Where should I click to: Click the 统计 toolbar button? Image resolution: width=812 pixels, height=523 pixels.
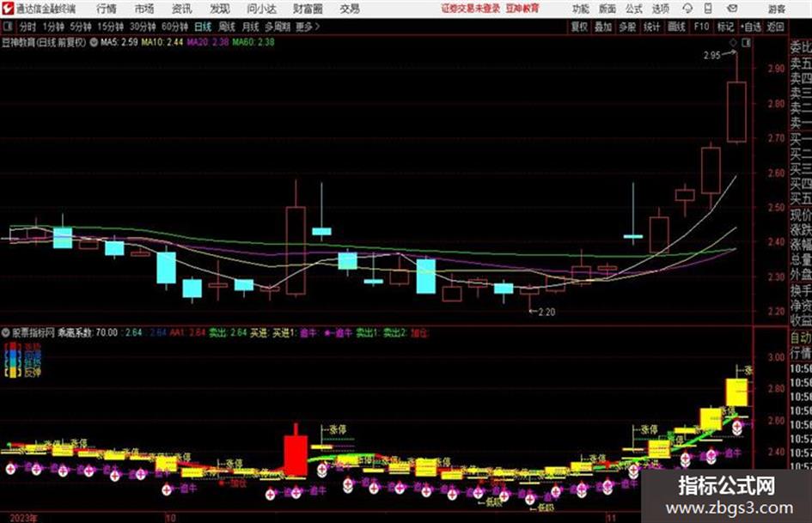(x=651, y=27)
